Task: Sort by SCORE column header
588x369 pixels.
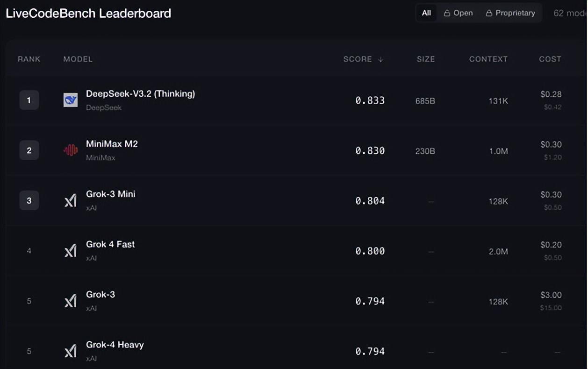Action: pos(358,59)
